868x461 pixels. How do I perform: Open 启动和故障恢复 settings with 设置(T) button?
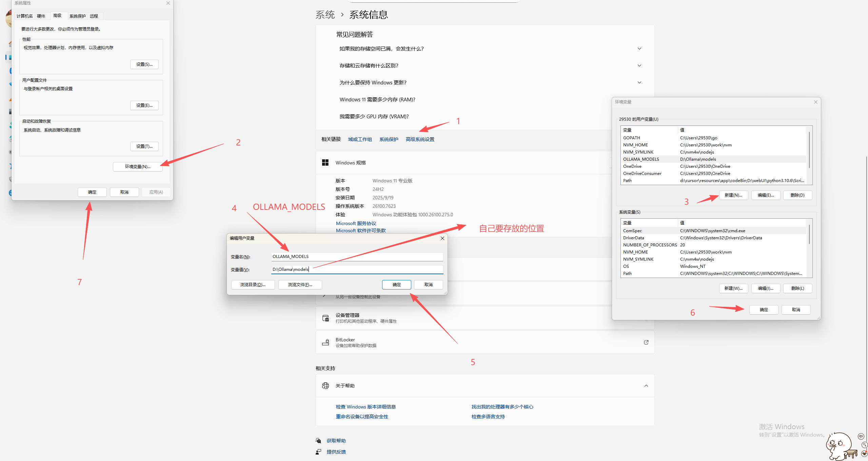(x=144, y=146)
